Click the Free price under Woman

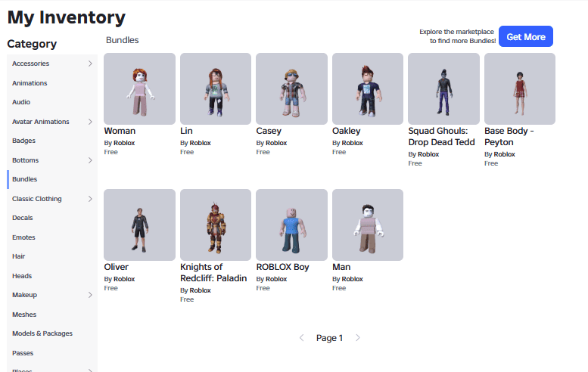[111, 152]
